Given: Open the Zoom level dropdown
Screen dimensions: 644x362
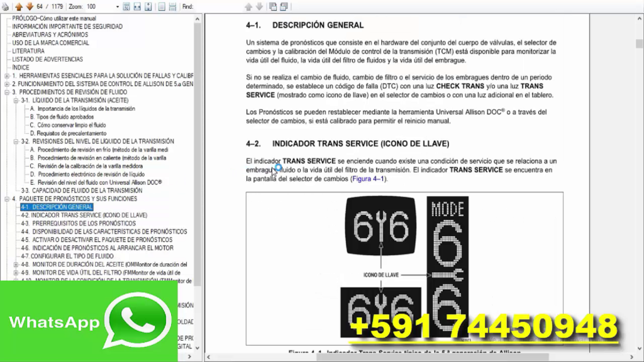Looking at the screenshot, I should tap(116, 6).
